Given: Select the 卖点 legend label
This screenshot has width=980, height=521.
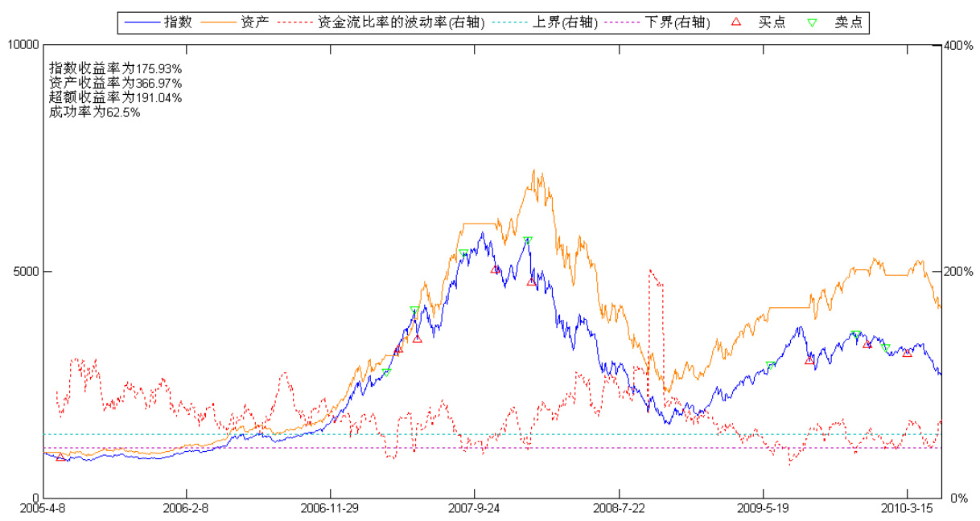Looking at the screenshot, I should (x=848, y=23).
